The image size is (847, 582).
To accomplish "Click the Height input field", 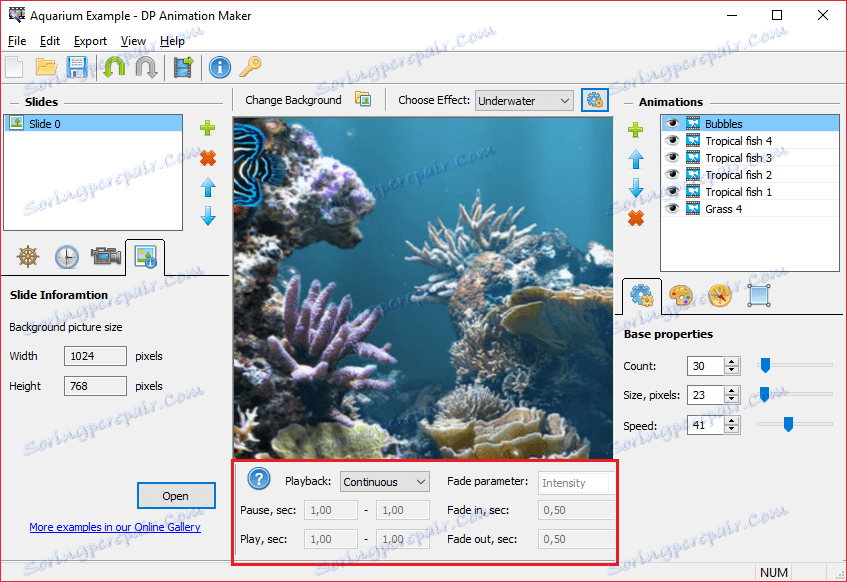I will [96, 386].
